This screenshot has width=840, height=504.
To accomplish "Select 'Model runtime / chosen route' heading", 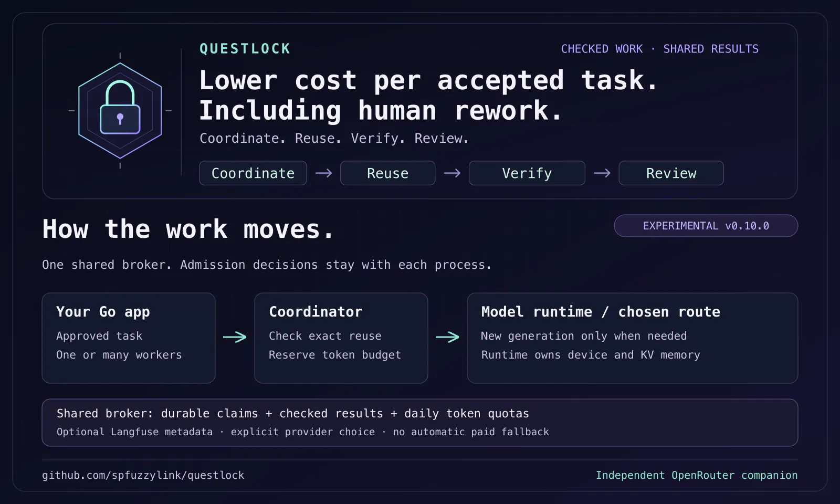I will pos(601,312).
